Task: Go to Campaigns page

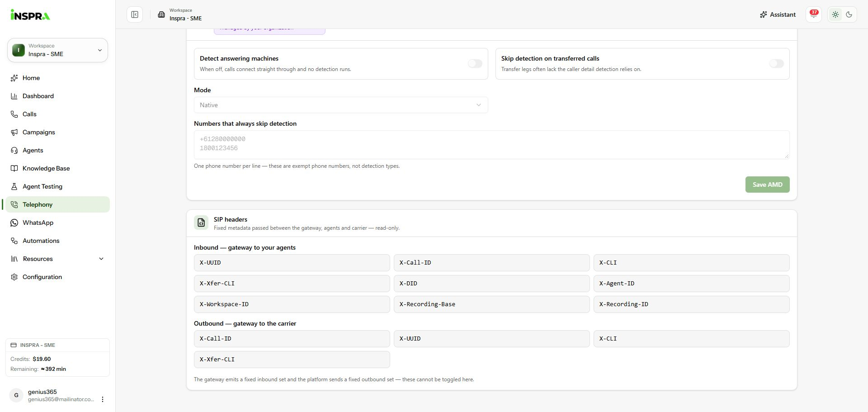Action: click(57, 132)
